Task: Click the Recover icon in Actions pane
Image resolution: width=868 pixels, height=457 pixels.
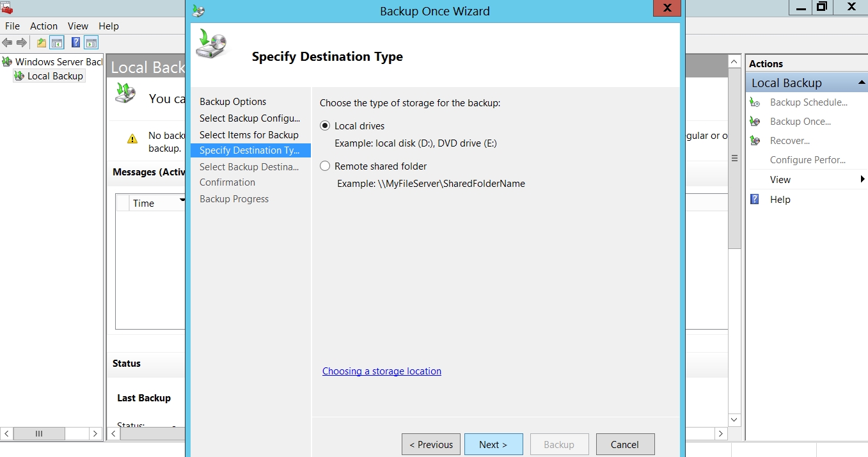Action: click(755, 141)
